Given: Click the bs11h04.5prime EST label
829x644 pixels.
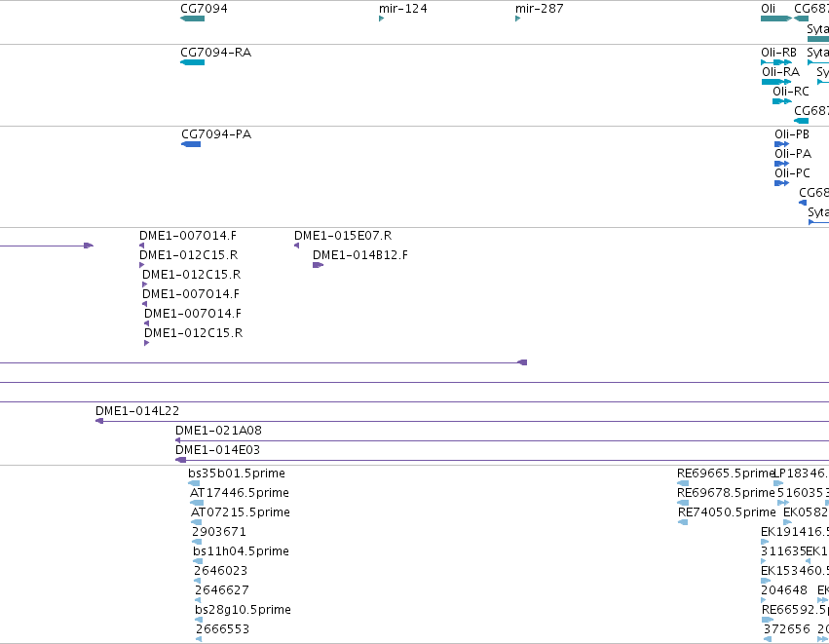Looking at the screenshot, I should click(x=241, y=551).
